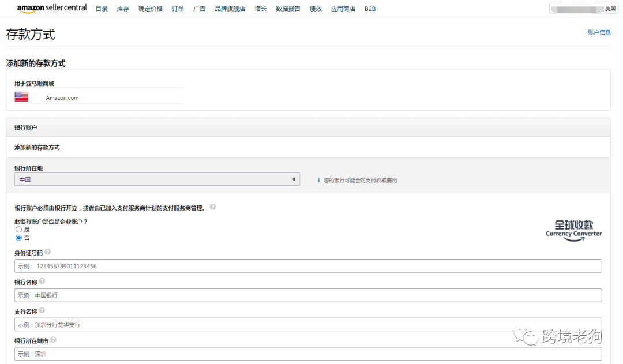Open the 品牌旗舰店 menu
Image resolution: width=623 pixels, height=364 pixels.
coord(230,9)
